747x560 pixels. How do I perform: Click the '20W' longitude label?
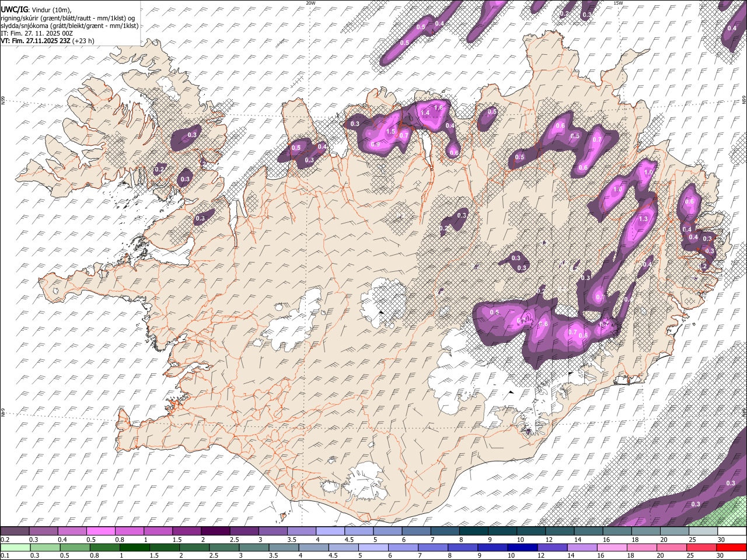pyautogui.click(x=310, y=3)
